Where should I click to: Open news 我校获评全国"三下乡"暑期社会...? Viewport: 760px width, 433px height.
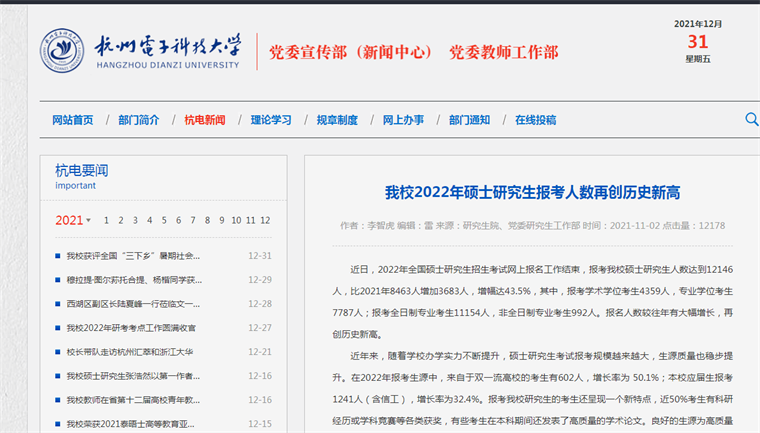(133, 256)
